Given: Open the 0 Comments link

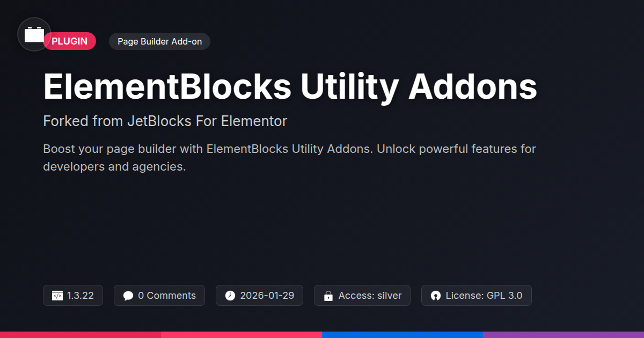Looking at the screenshot, I should click(x=167, y=296).
